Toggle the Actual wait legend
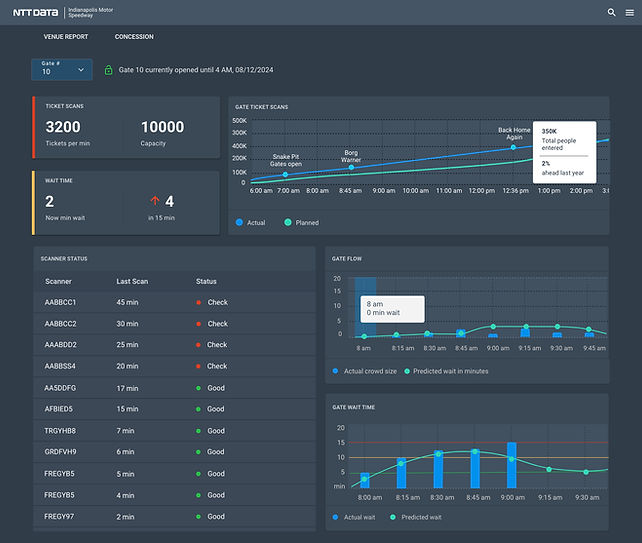This screenshot has width=642, height=543. click(354, 517)
